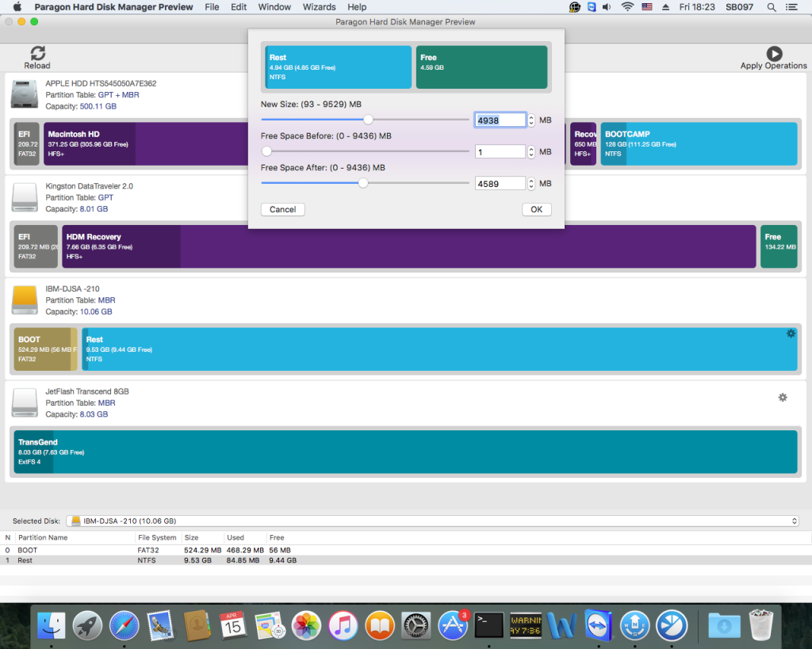Click the New Size stepper arrows

pyautogui.click(x=530, y=120)
